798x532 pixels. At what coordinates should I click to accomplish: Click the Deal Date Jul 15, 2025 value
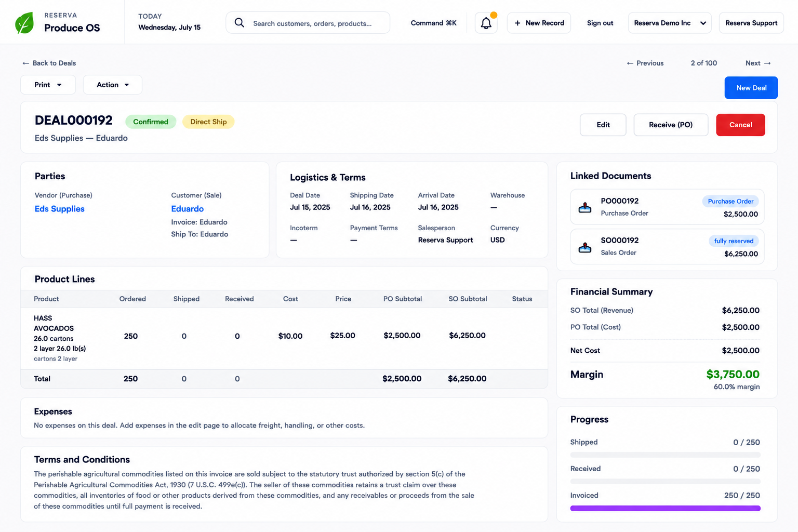pos(310,207)
